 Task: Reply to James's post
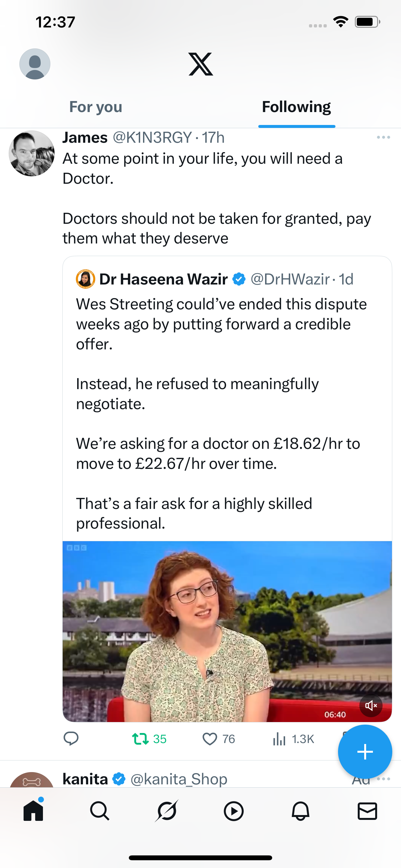click(x=71, y=739)
